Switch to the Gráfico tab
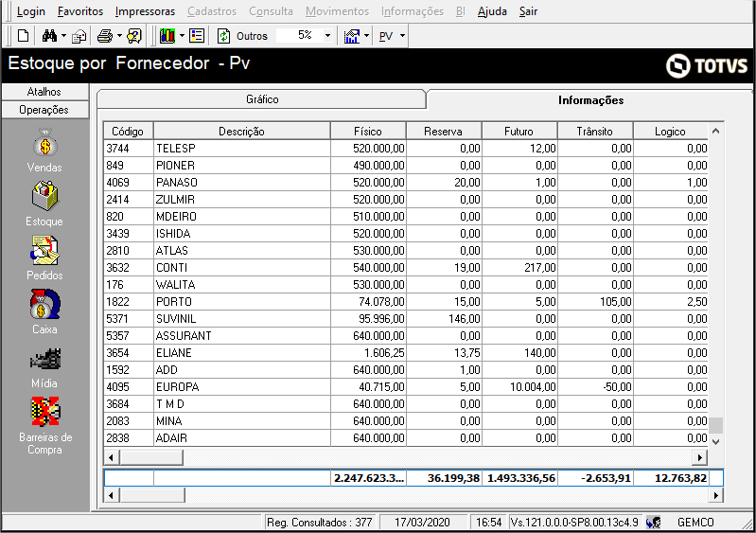Viewport: 756px width, 533px height. [262, 99]
